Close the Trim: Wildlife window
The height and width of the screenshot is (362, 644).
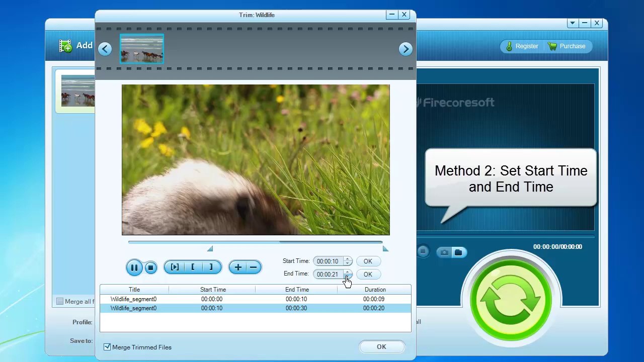coord(404,15)
